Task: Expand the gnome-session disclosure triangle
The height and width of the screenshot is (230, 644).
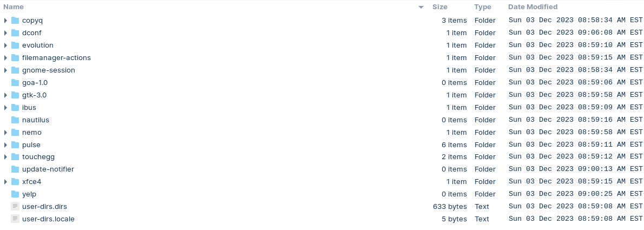Action: 5,70
